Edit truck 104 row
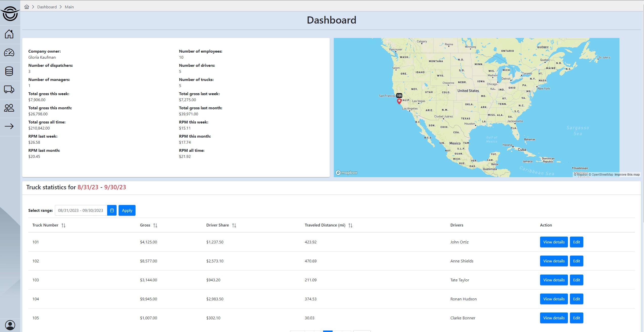The height and width of the screenshot is (332, 644). pos(576,299)
